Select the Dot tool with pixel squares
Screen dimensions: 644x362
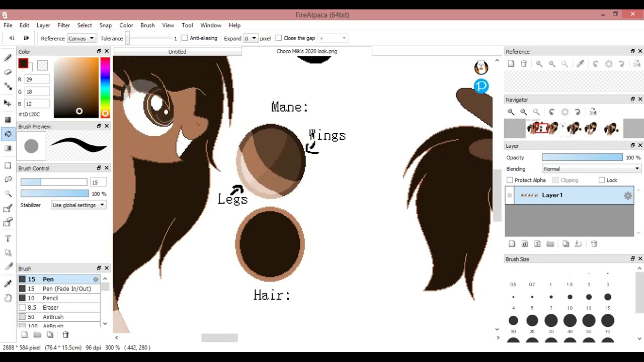pos(8,86)
